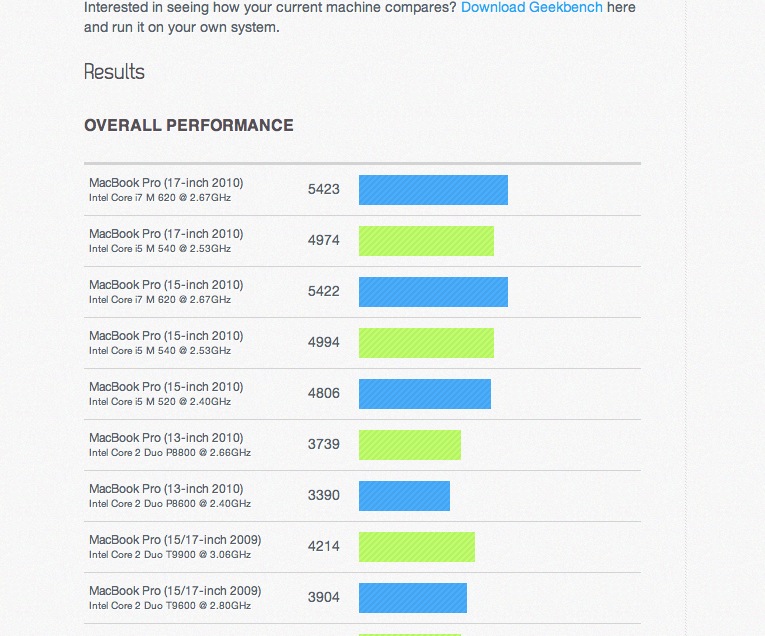Click MacBook Pro 15-inch Core i5 M 520 label

point(166,394)
